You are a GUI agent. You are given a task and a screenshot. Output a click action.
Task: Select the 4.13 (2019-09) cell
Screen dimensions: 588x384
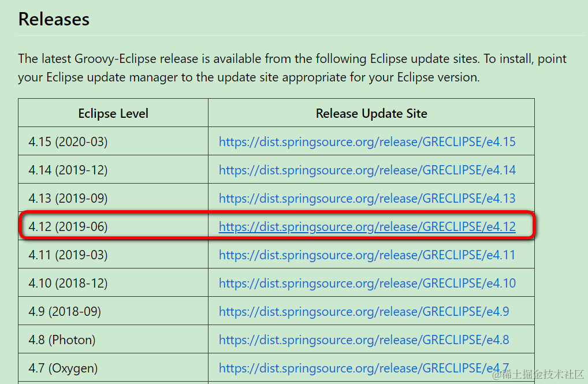[113, 197]
